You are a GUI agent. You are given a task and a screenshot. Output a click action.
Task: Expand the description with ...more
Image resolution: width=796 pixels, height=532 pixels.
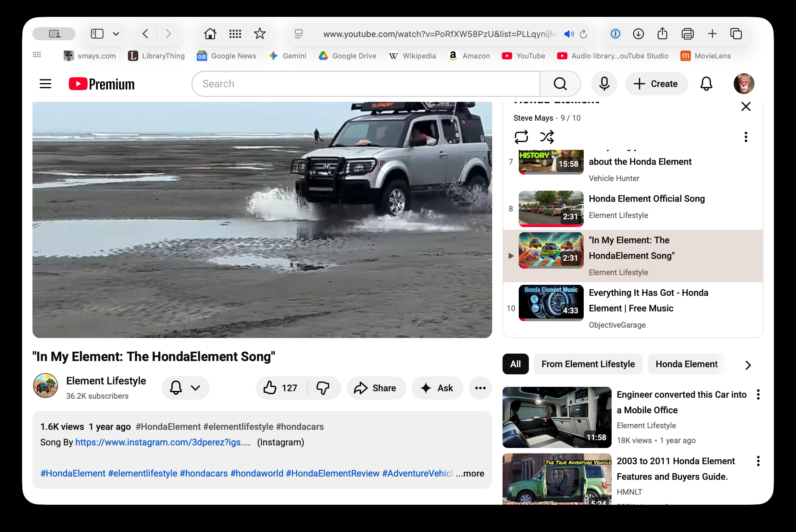pyautogui.click(x=470, y=473)
